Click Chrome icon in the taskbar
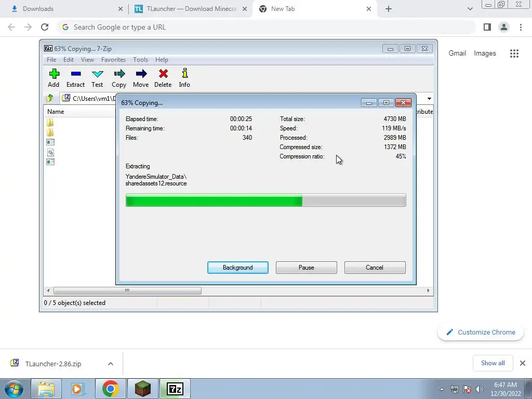Viewport: 532px width, 399px height. click(x=111, y=389)
